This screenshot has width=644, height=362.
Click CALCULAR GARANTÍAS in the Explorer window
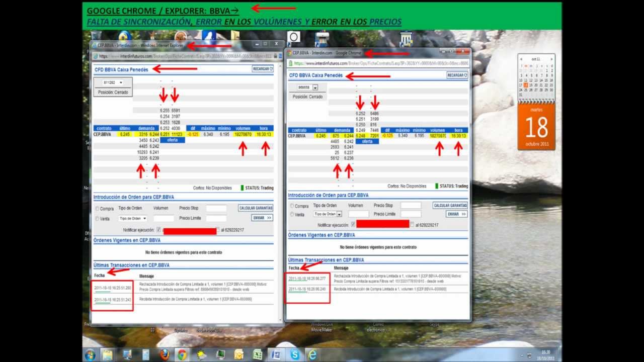point(256,208)
